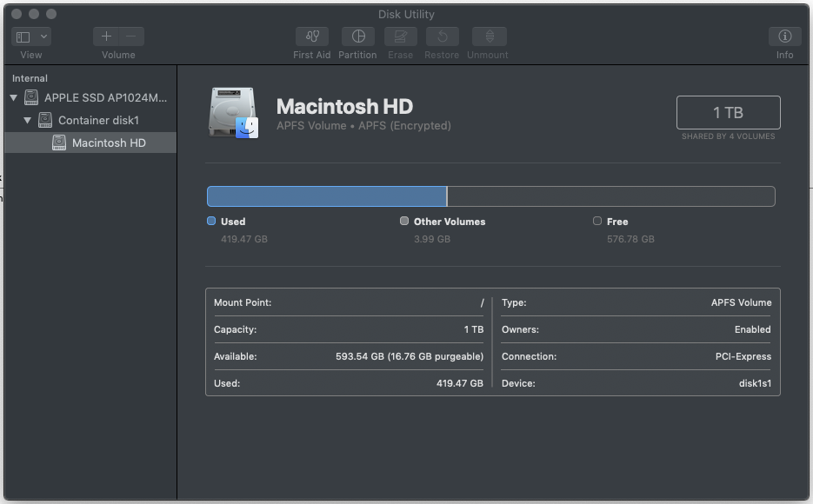Viewport: 813px width, 504px height.
Task: Click the 3.99 GB other volumes value
Action: tap(432, 239)
